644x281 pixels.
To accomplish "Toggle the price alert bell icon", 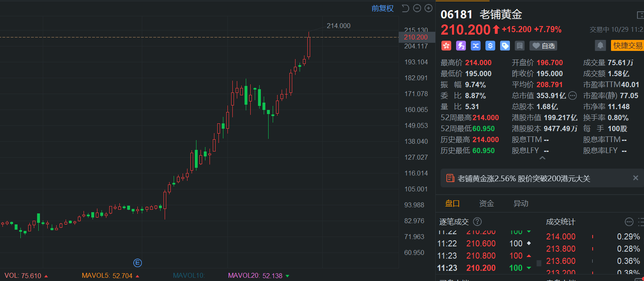I will pyautogui.click(x=600, y=45).
